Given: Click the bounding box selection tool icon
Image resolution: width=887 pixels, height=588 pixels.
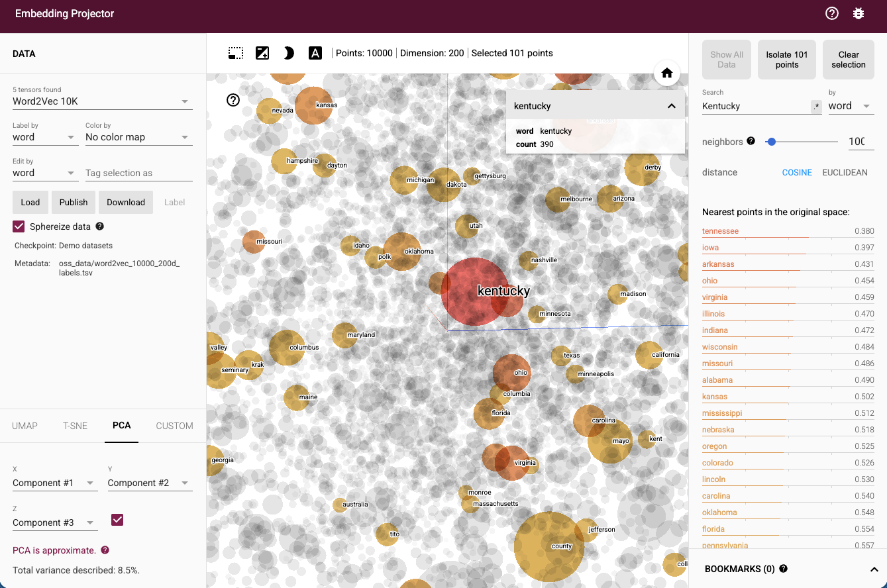Looking at the screenshot, I should [x=236, y=53].
